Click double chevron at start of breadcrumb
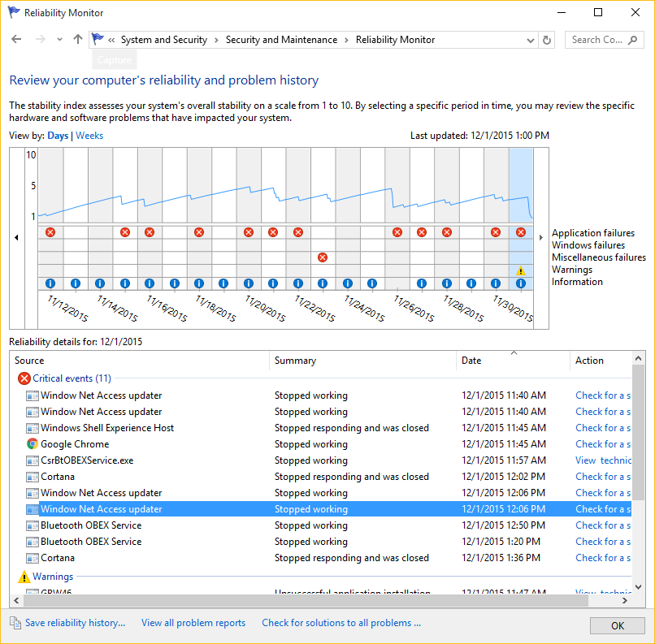 111,40
